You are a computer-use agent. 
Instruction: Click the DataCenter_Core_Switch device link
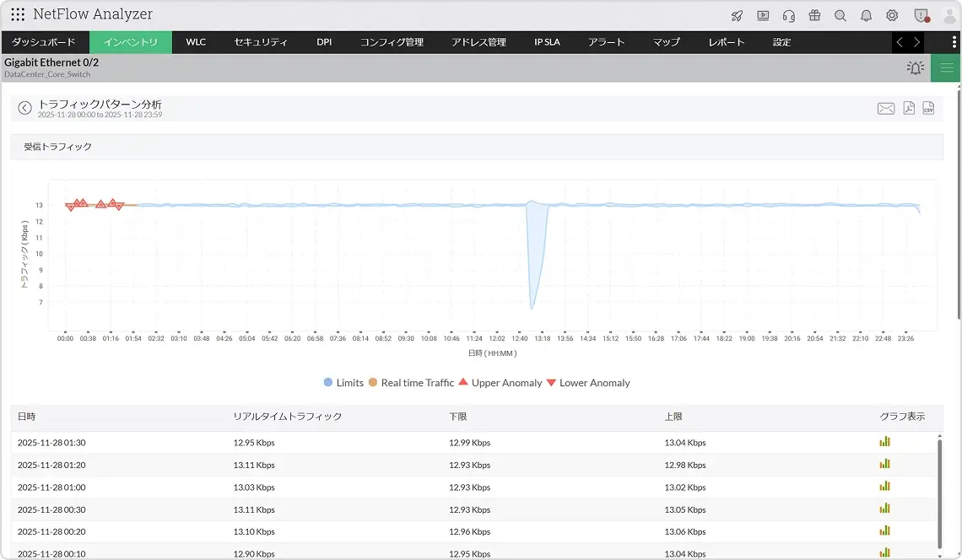click(x=47, y=74)
